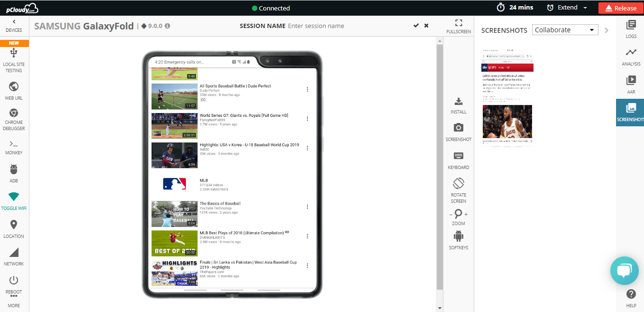Open the ADB console

[x=14, y=174]
